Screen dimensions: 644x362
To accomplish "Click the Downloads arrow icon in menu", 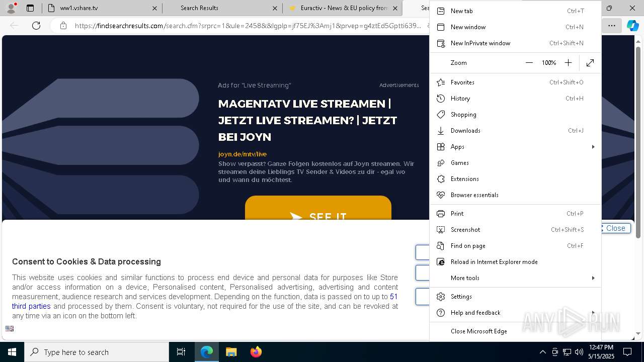I will [441, 130].
